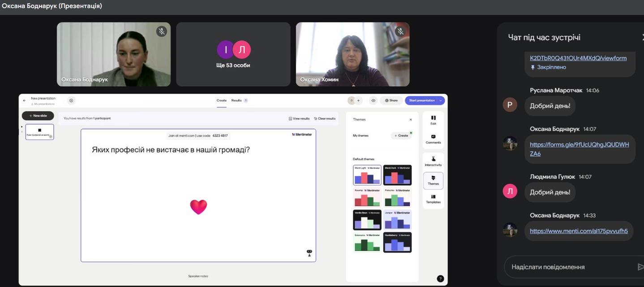Select the Juniper theme swatch
The width and height of the screenshot is (644, 287).
coord(397,220)
